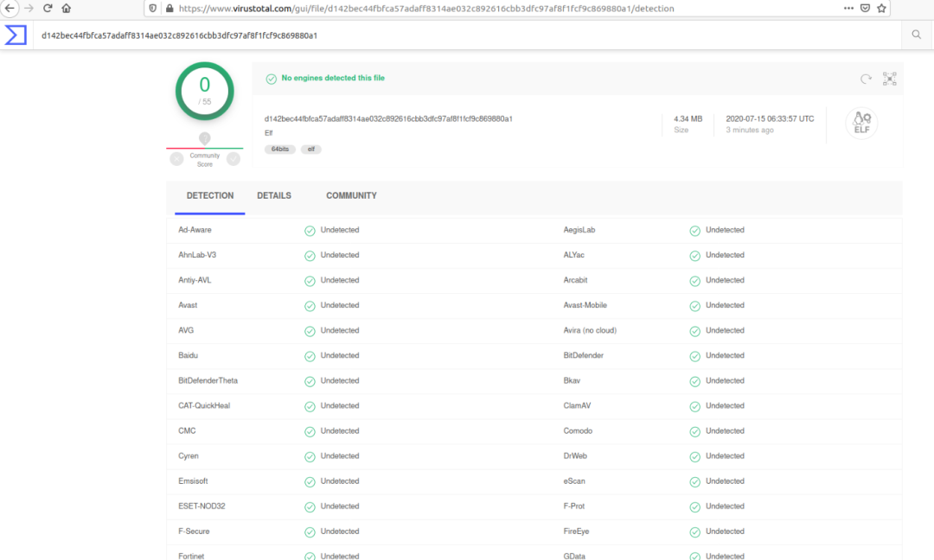
Task: Select the CAT-QuickHeal engine name
Action: (x=204, y=405)
